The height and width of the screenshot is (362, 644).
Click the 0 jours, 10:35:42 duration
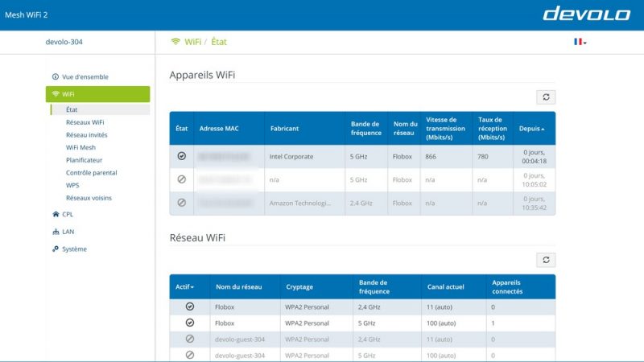point(534,204)
